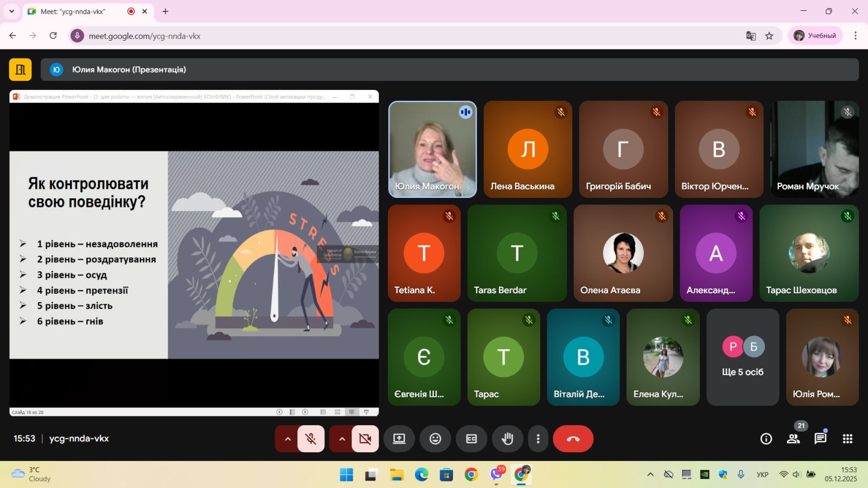Screen dimensions: 868x488
Task: Show the participants list (21 people)
Action: pyautogui.click(x=793, y=439)
